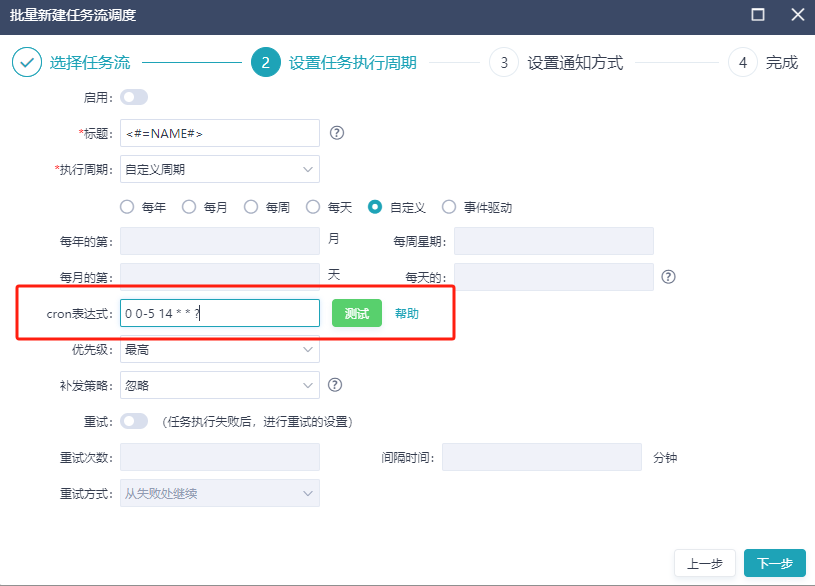Expand the 优先级 dropdown
This screenshot has width=815, height=586.
click(219, 350)
